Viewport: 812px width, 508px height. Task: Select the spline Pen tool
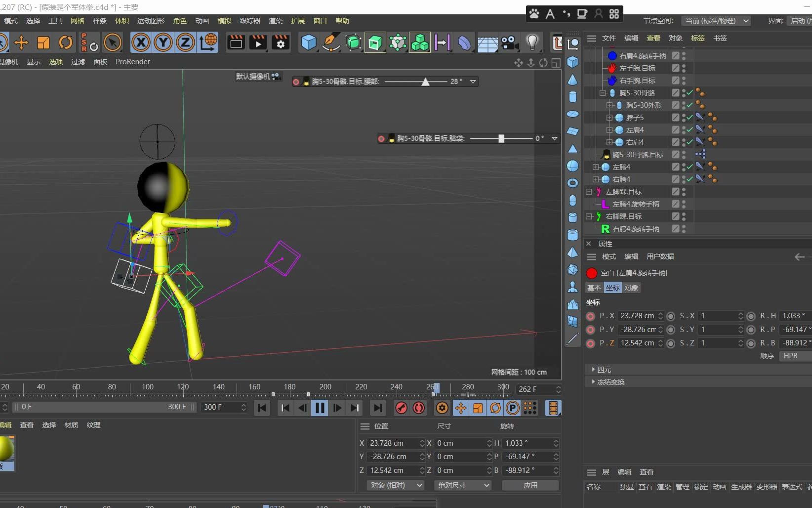tap(330, 42)
